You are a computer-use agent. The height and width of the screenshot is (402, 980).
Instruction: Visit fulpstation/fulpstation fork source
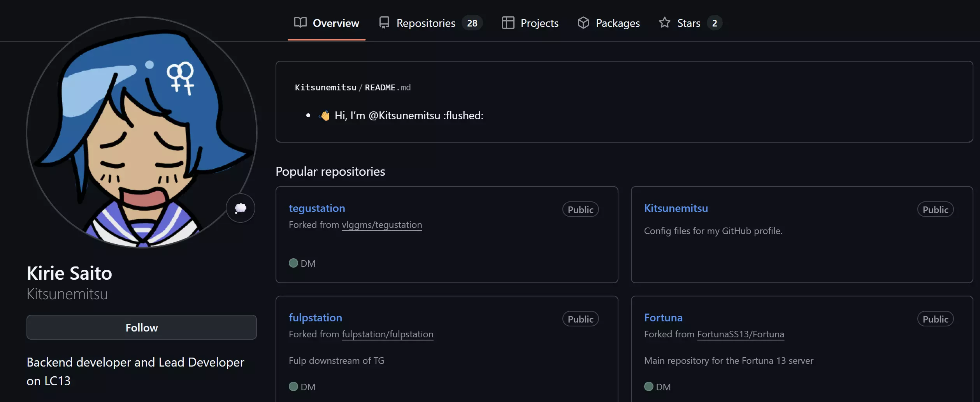click(x=388, y=334)
